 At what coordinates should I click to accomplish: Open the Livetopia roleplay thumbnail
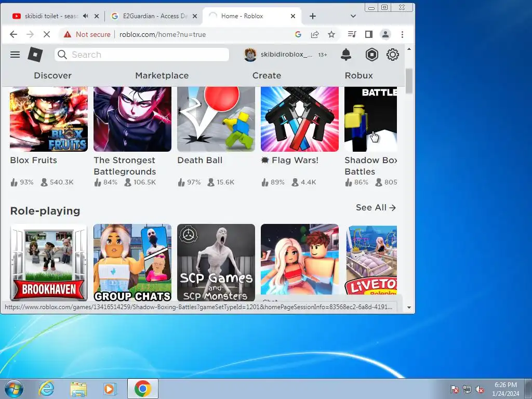(x=370, y=260)
